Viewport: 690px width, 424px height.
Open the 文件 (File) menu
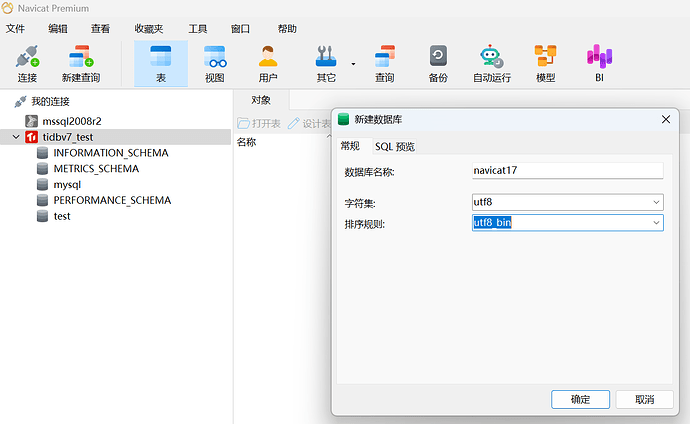coord(15,29)
